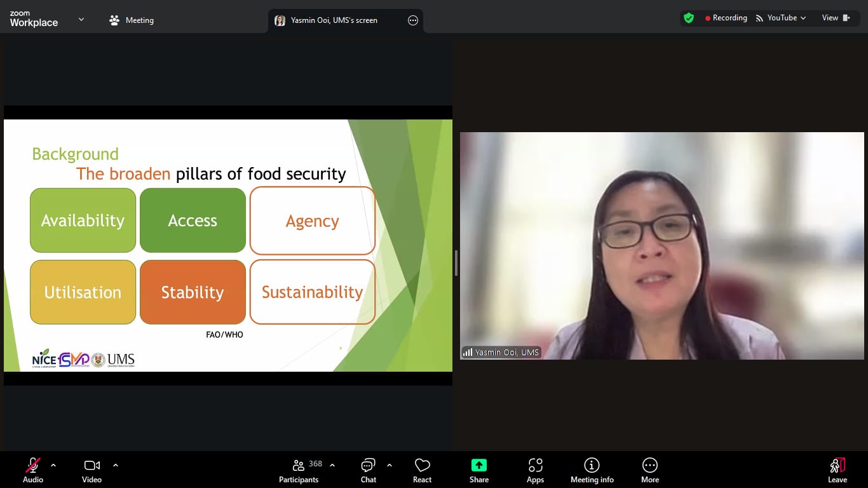Click the green encryption shield icon
The image size is (868, 488).
(689, 18)
